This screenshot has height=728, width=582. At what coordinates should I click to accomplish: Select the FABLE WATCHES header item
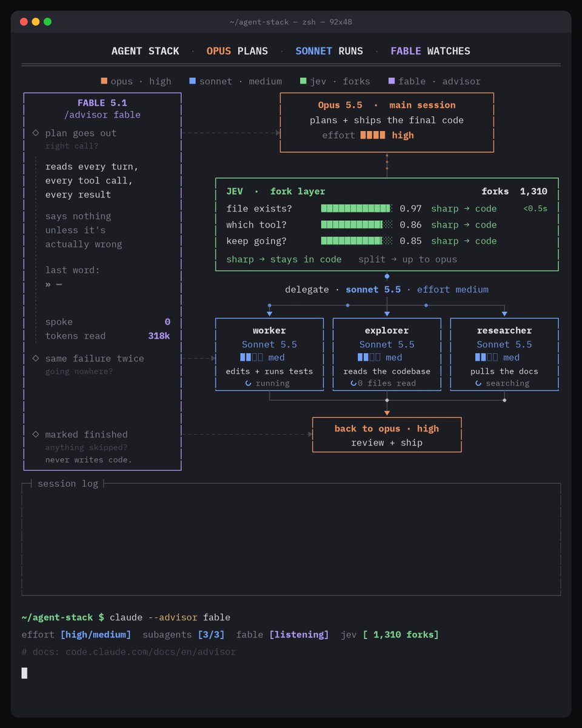(x=430, y=51)
